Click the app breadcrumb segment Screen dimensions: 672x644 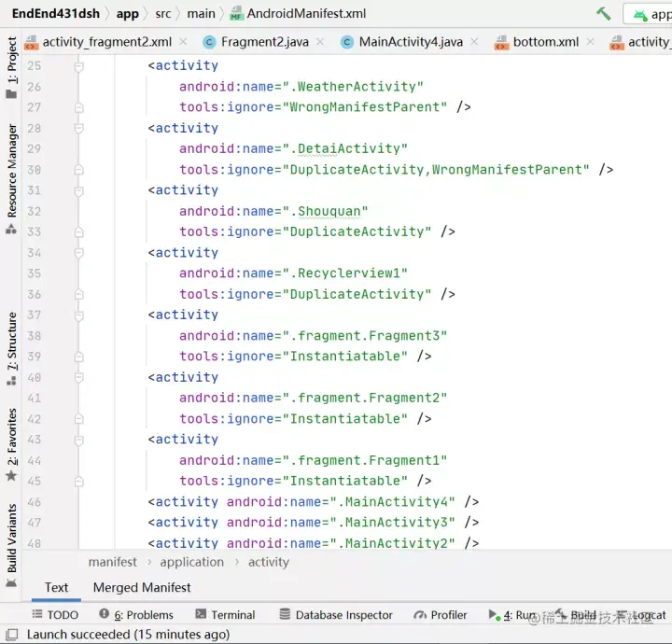pos(128,14)
